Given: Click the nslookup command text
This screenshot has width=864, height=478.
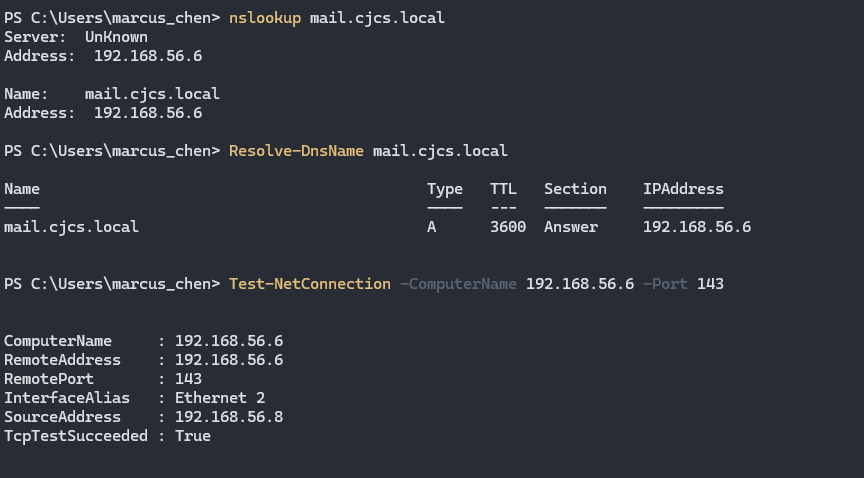Looking at the screenshot, I should coord(265,18).
